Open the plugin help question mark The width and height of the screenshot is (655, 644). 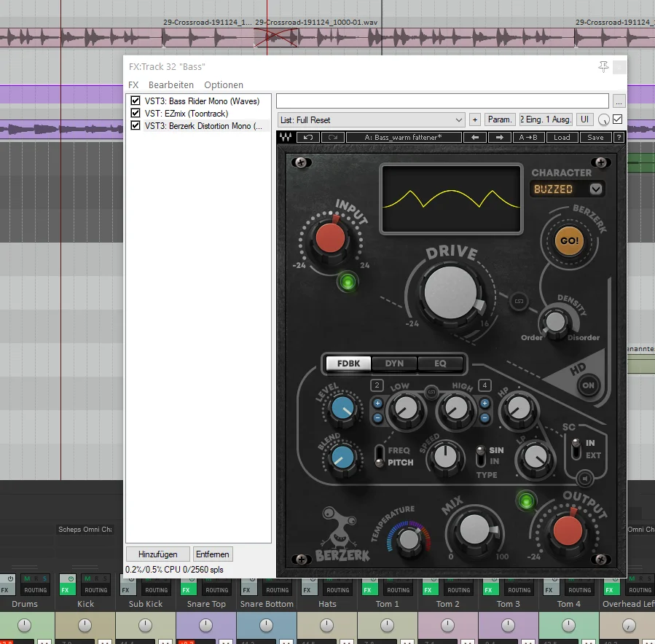tap(619, 138)
